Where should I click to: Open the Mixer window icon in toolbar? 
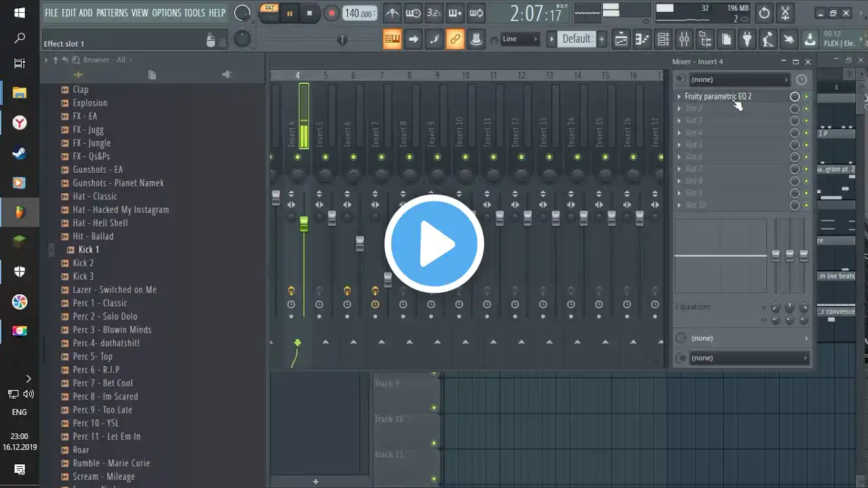click(x=684, y=39)
